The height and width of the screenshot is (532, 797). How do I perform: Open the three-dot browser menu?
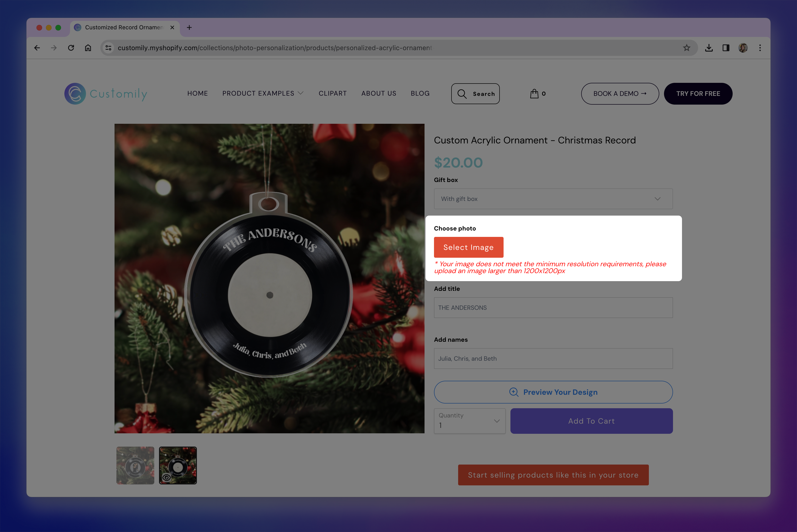[760, 48]
